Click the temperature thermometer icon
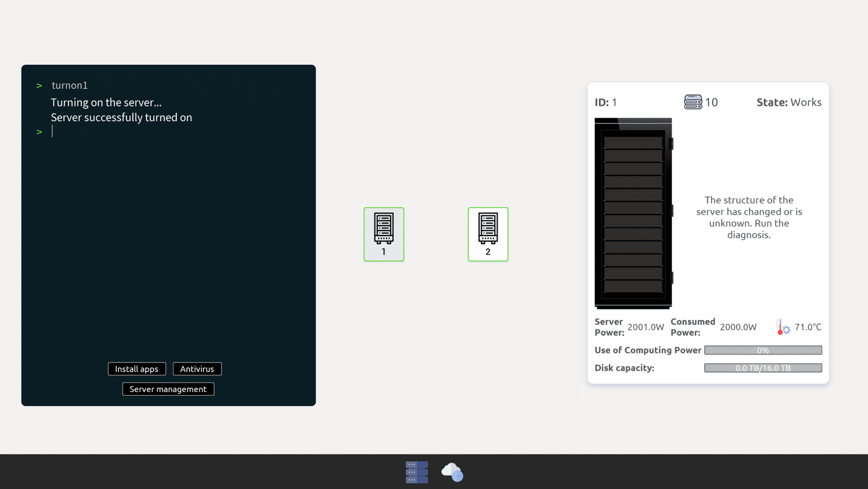Screen dimensions: 868x489 (783, 327)
